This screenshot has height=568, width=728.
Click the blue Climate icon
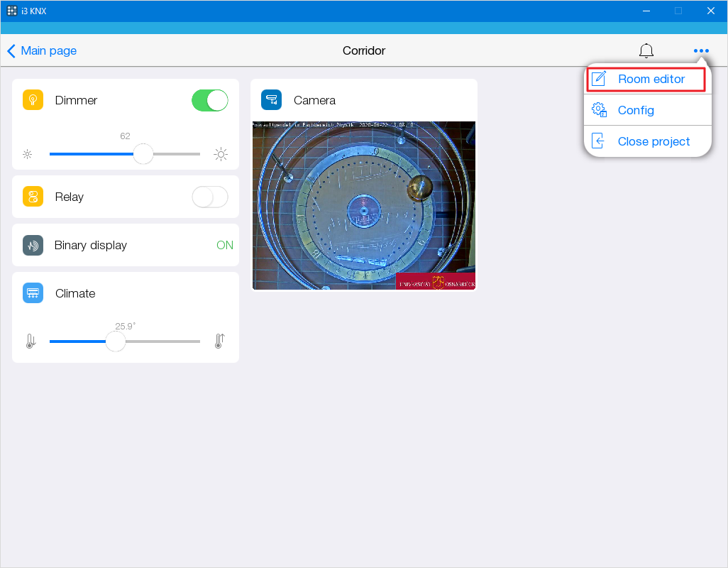click(33, 293)
